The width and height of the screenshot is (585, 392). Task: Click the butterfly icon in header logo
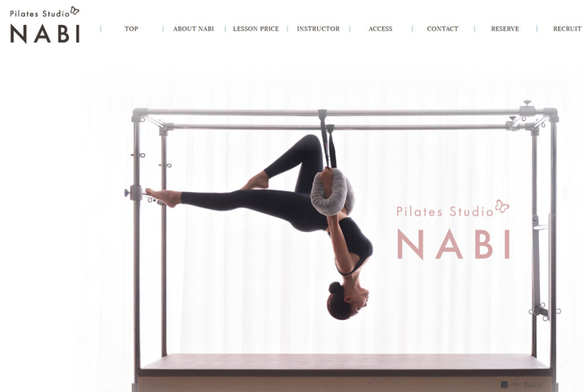pos(75,10)
